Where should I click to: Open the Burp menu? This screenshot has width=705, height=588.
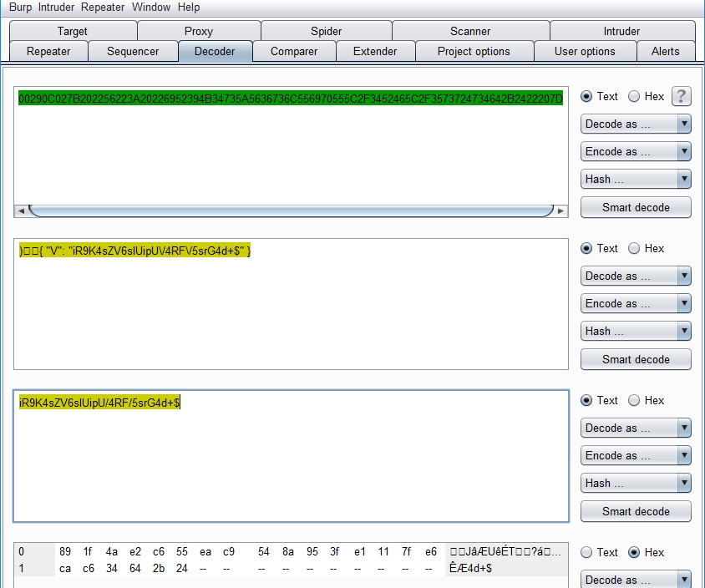click(x=20, y=8)
